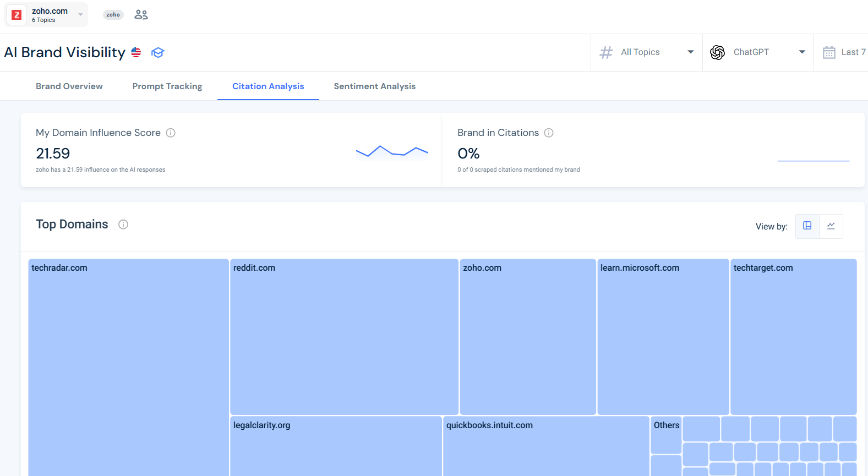Screen dimensions: 868x476
Task: Click the US flag icon beside title
Action: coord(136,52)
